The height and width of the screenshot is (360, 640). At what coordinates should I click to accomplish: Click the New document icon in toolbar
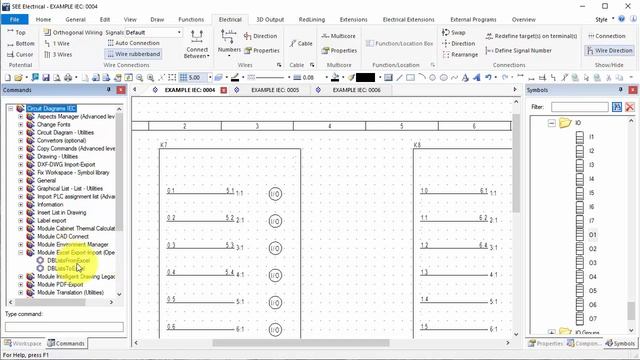7,78
